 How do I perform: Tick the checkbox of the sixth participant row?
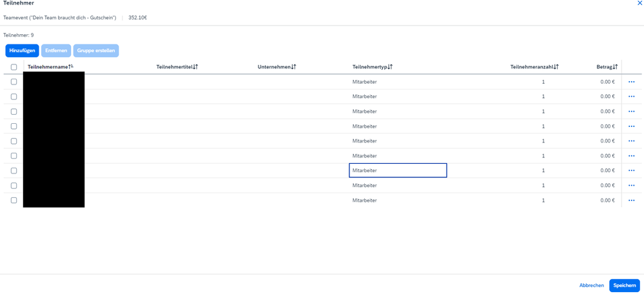point(14,155)
